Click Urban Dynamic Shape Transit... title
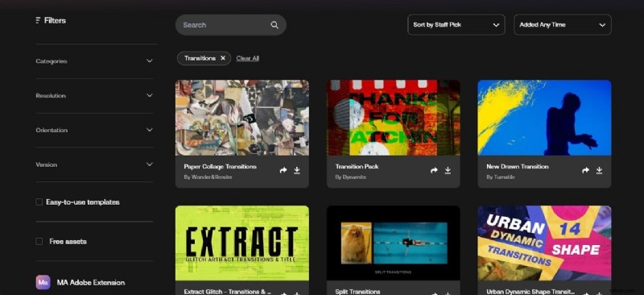 [530, 291]
